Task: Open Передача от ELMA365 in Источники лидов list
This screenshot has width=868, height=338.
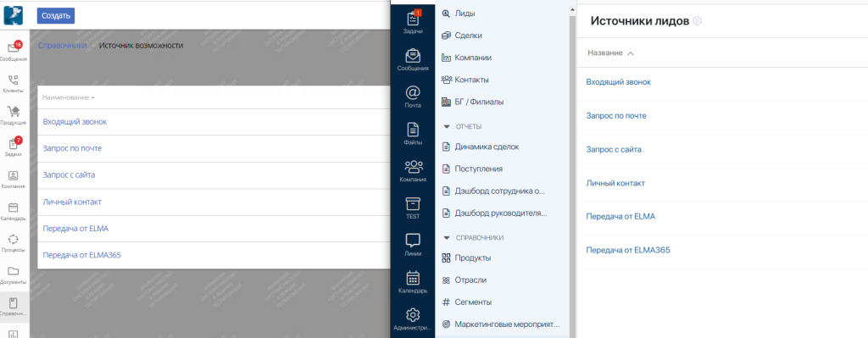Action: [628, 250]
